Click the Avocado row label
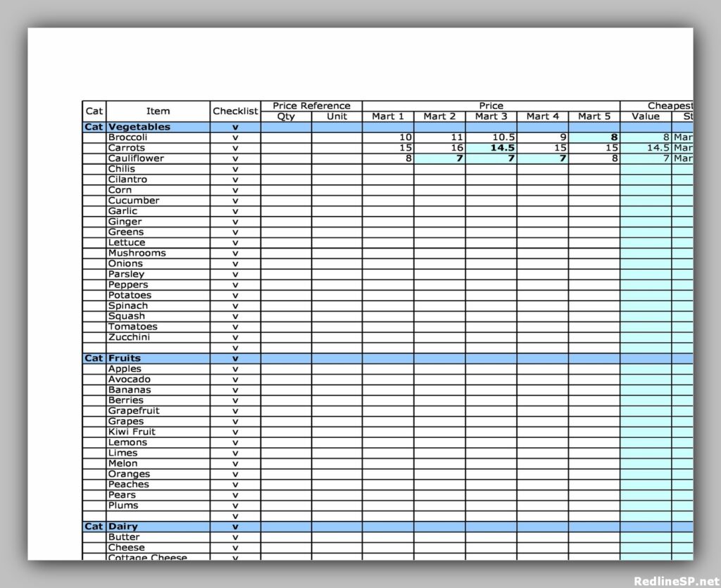The image size is (721, 588). click(x=130, y=380)
